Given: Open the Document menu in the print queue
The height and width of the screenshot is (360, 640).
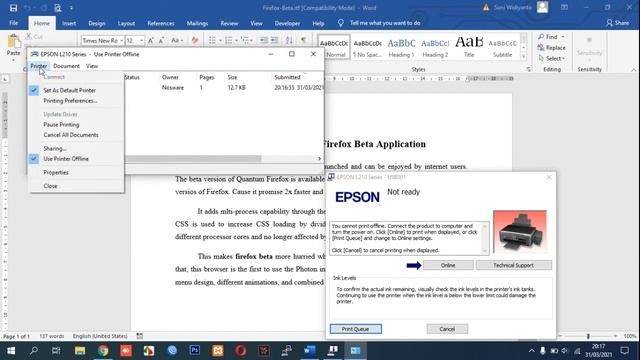Looking at the screenshot, I should [66, 66].
